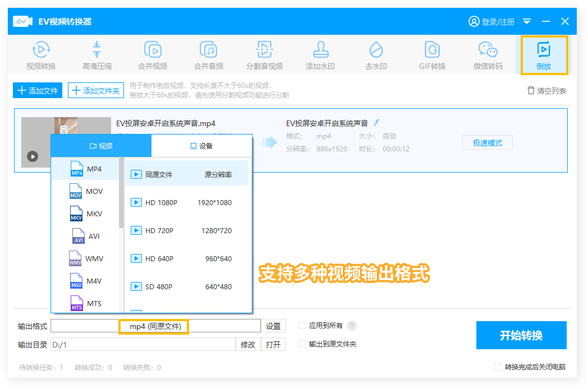Toggle the 输出到原文件夹 checkbox
588x389 pixels.
click(x=302, y=344)
